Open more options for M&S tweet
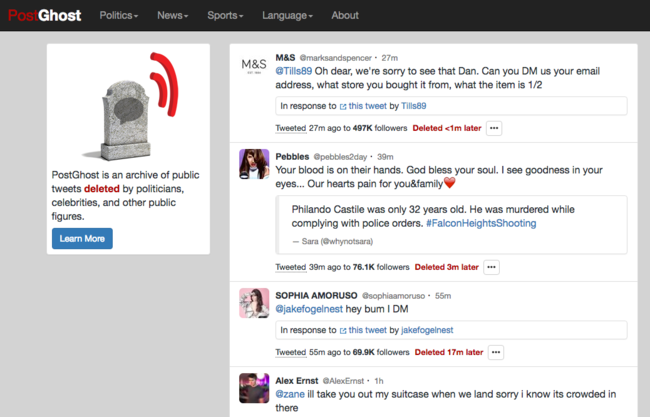Viewport: 650px width, 417px height. coord(494,128)
